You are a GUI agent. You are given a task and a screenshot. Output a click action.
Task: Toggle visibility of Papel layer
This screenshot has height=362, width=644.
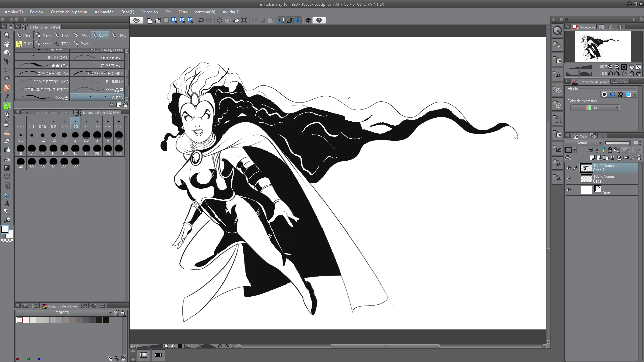[569, 190]
